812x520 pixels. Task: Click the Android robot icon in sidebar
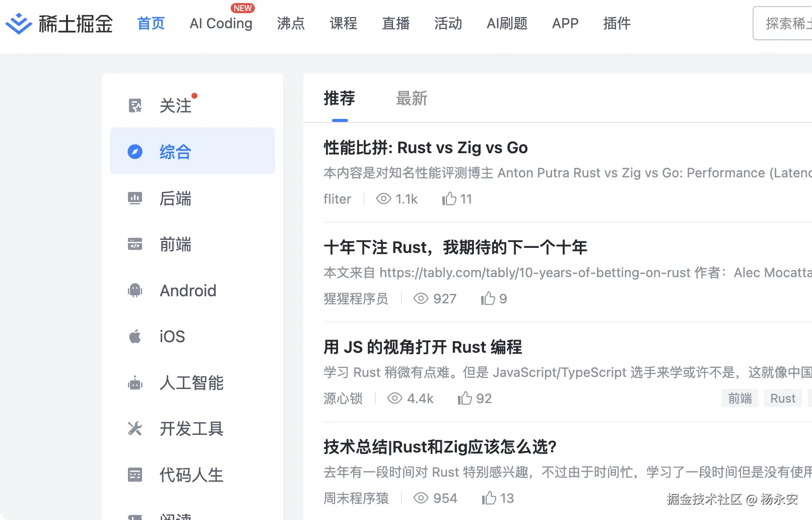click(134, 290)
